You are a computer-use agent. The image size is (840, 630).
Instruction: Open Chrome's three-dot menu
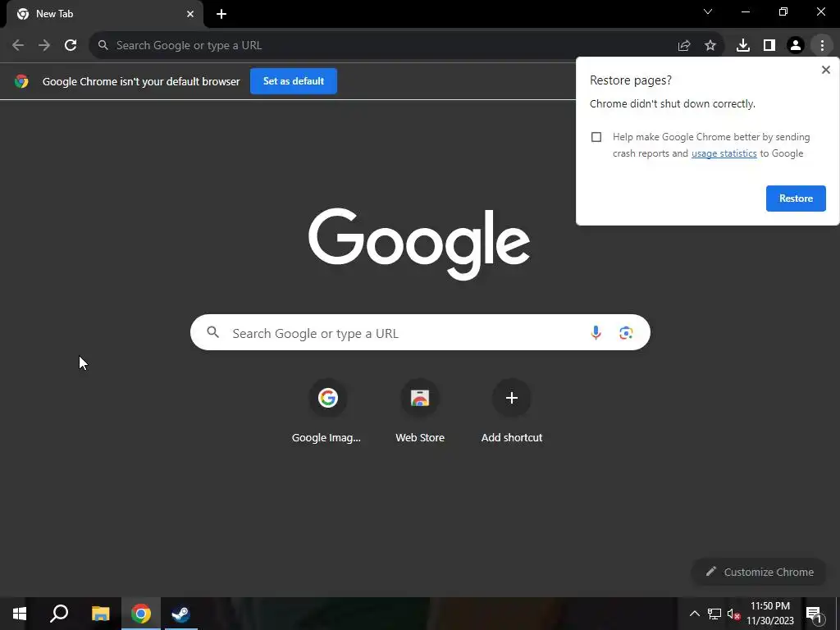(x=822, y=46)
